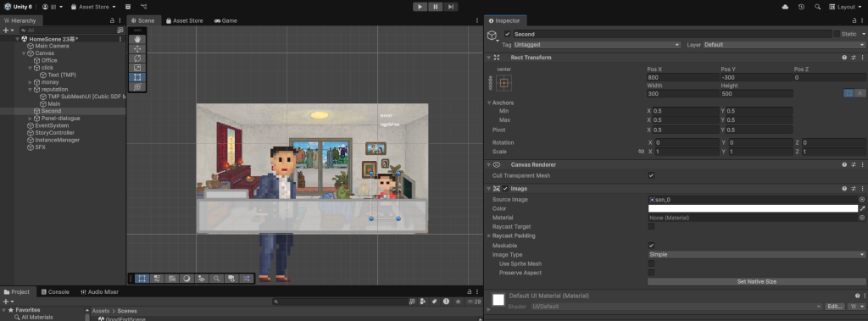Enable Preserve Aspect checkbox
Image resolution: width=868 pixels, height=321 pixels.
click(651, 272)
